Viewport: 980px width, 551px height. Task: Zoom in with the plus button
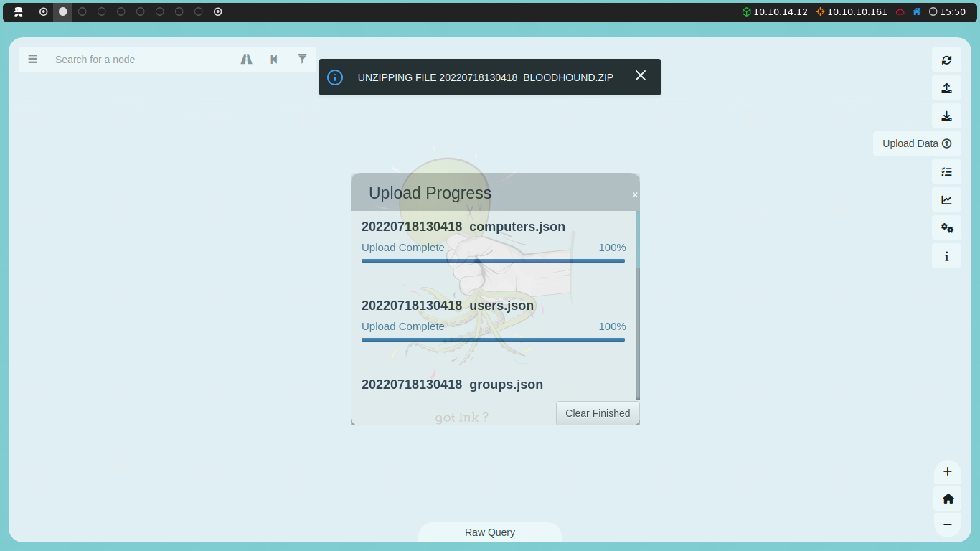[947, 471]
